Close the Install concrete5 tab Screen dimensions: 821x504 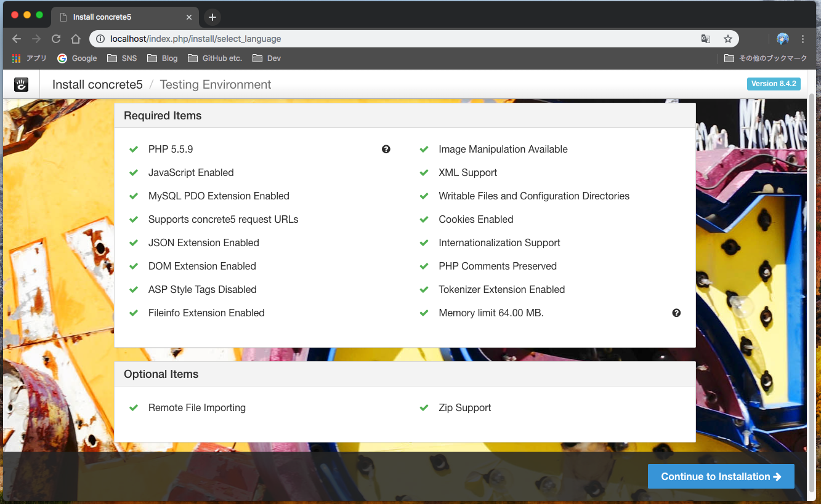click(190, 17)
